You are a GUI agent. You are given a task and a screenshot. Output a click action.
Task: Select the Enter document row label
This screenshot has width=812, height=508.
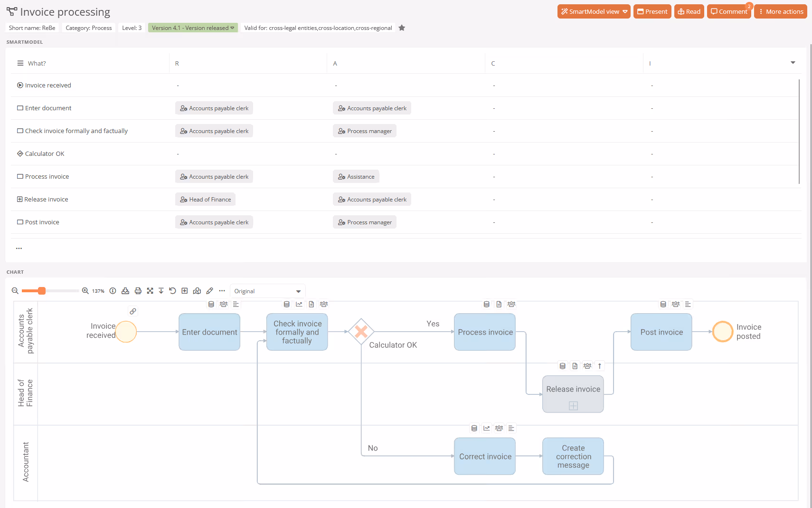(48, 108)
